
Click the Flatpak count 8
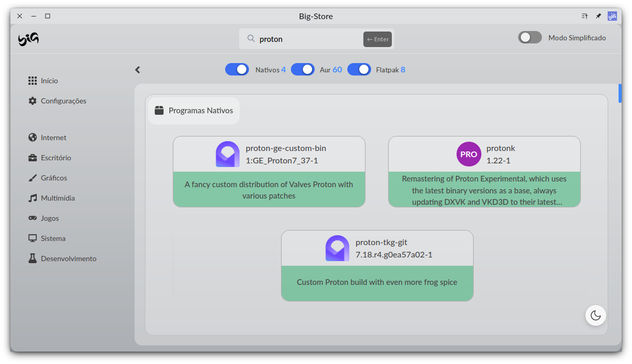[403, 69]
